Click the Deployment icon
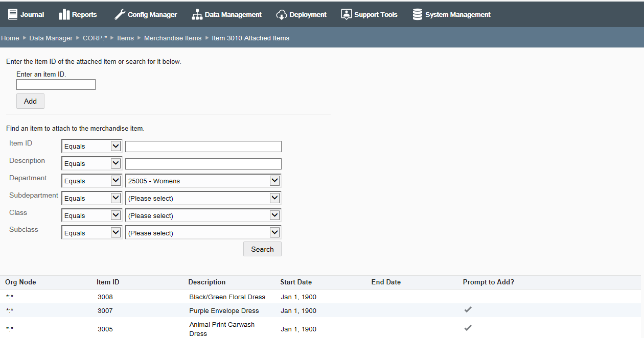The image size is (644, 338). pyautogui.click(x=282, y=14)
